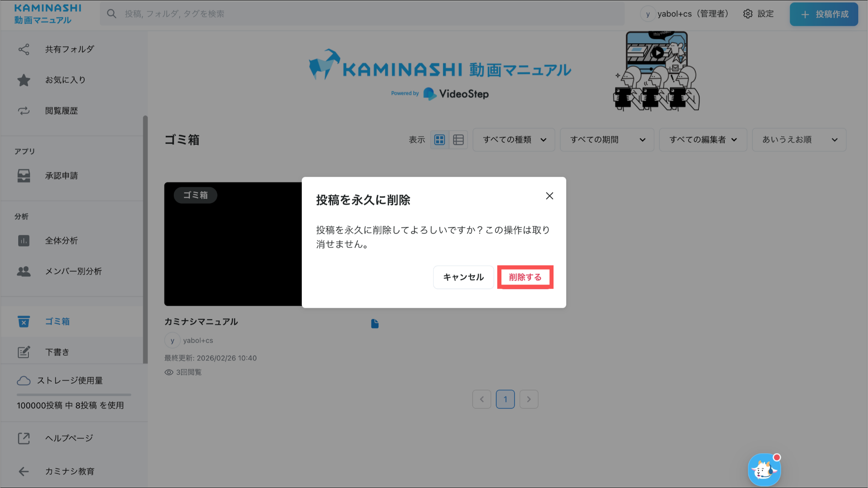Open the approval request (承認申請) inbox icon
Viewport: 868px width, 488px height.
click(x=24, y=176)
